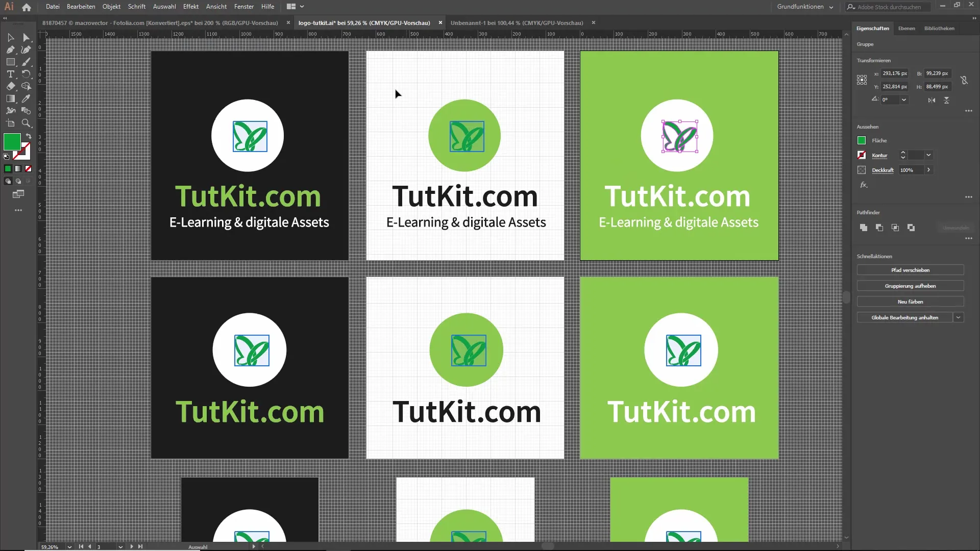Click Kontur stroke swatch in Aussehen
This screenshot has width=980, height=551.
tap(862, 155)
